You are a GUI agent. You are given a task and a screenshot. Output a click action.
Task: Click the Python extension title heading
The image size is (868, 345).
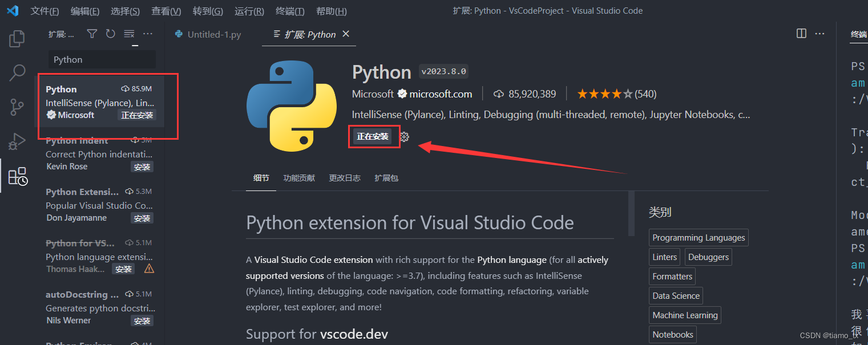click(x=381, y=72)
